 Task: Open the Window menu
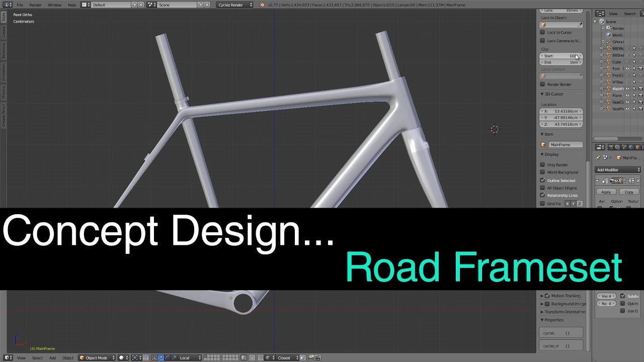(x=54, y=5)
